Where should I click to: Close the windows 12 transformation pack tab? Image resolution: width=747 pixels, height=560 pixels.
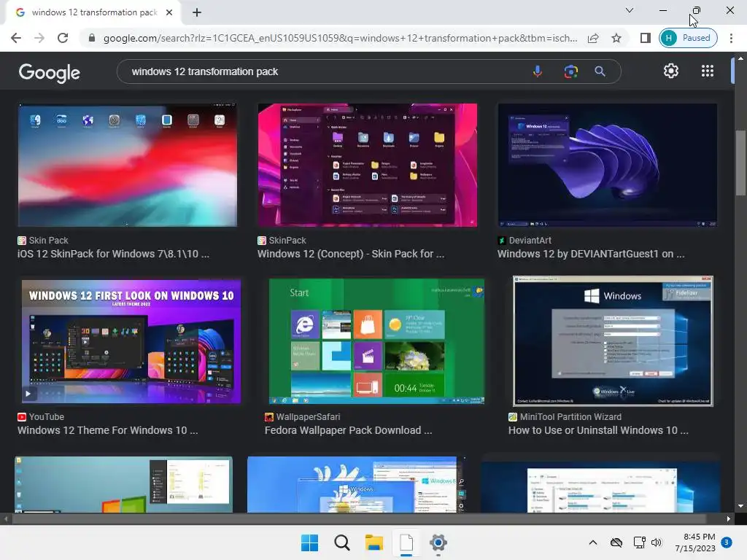point(169,12)
